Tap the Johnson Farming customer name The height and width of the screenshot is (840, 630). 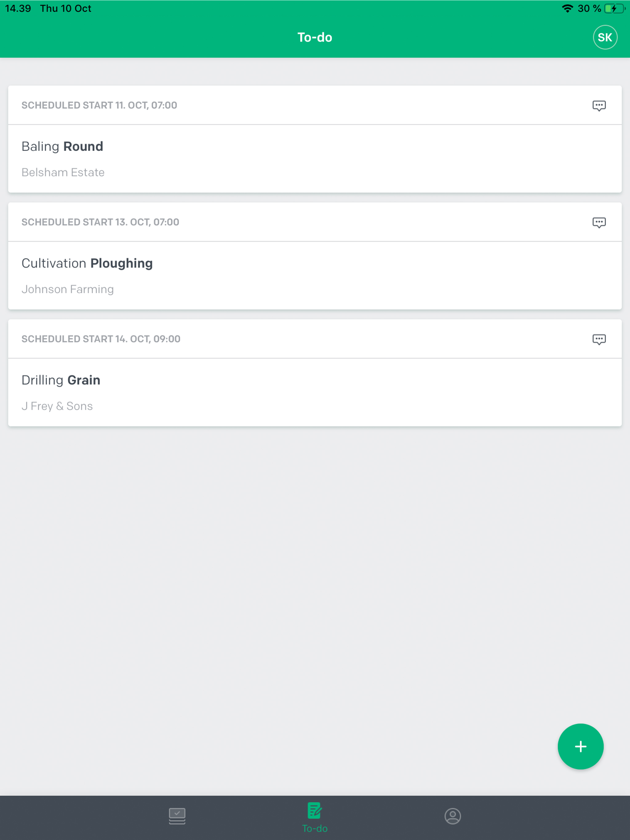point(68,289)
